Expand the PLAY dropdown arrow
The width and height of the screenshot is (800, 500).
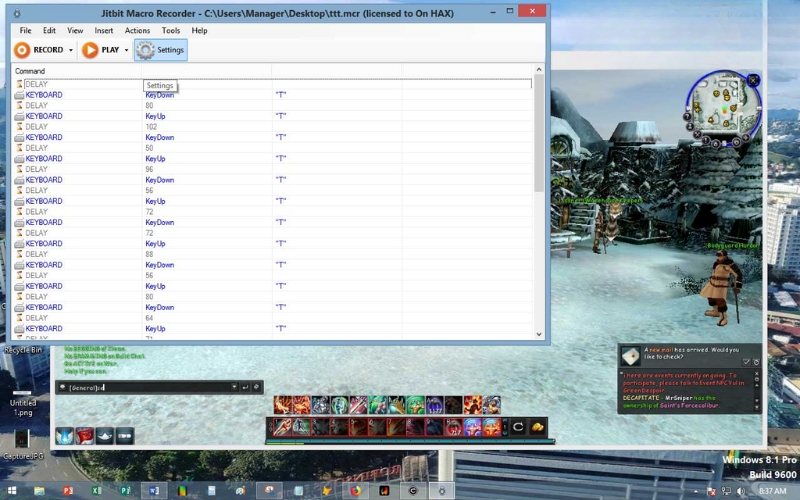pos(127,50)
